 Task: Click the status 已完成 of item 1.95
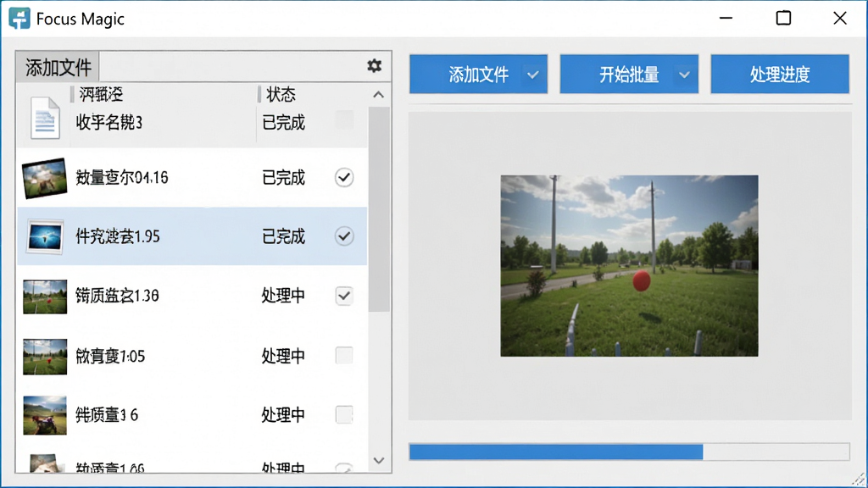click(283, 237)
